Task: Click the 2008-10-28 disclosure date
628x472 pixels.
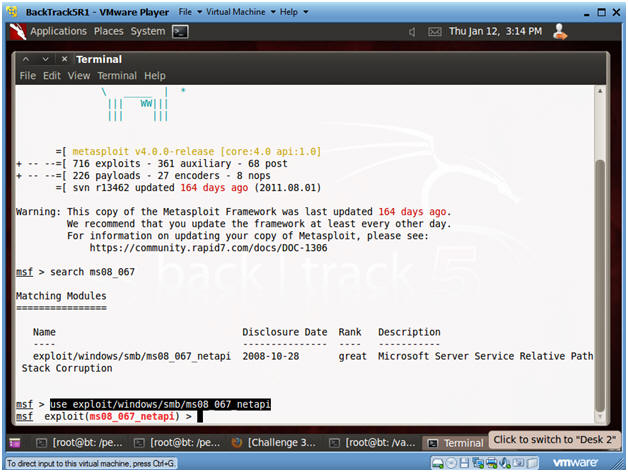Action: (x=271, y=356)
